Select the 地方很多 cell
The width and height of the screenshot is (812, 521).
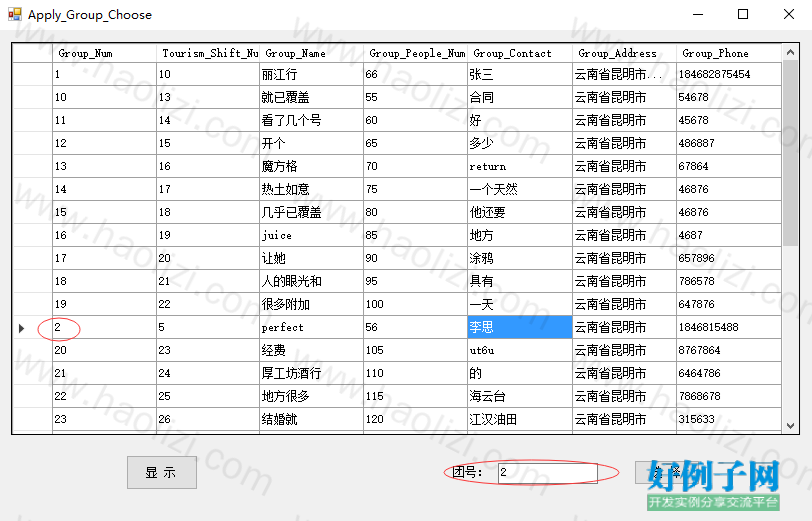[x=312, y=396]
